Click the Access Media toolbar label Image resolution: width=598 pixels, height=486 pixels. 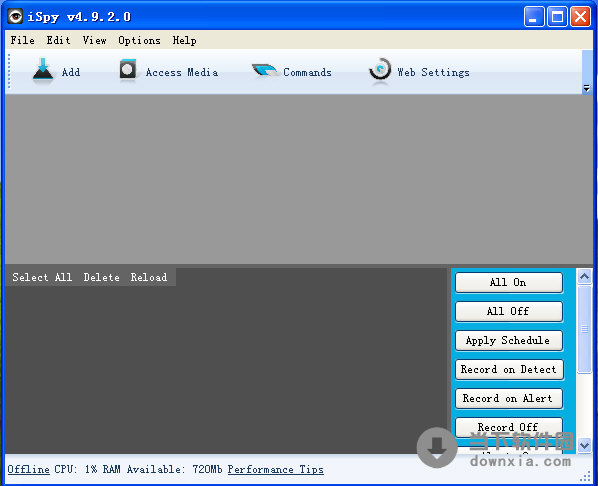click(182, 72)
